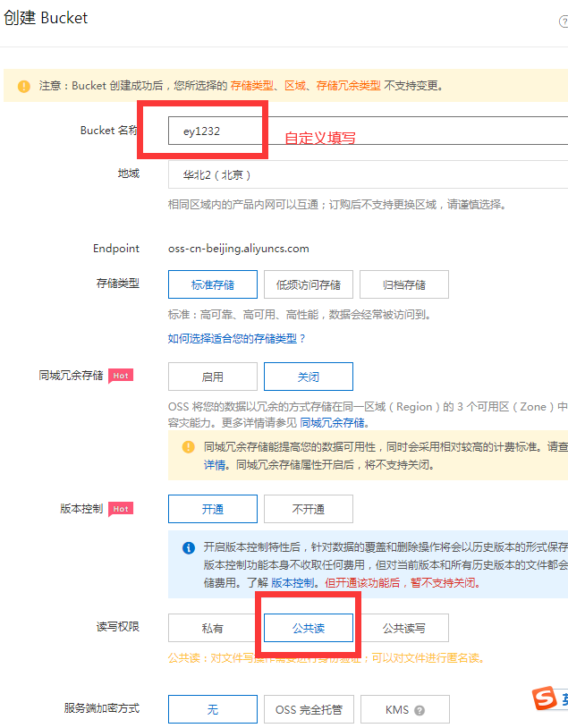Click the help icon beside 创建 Bucket title
This screenshot has height=728, width=568.
coord(563,21)
